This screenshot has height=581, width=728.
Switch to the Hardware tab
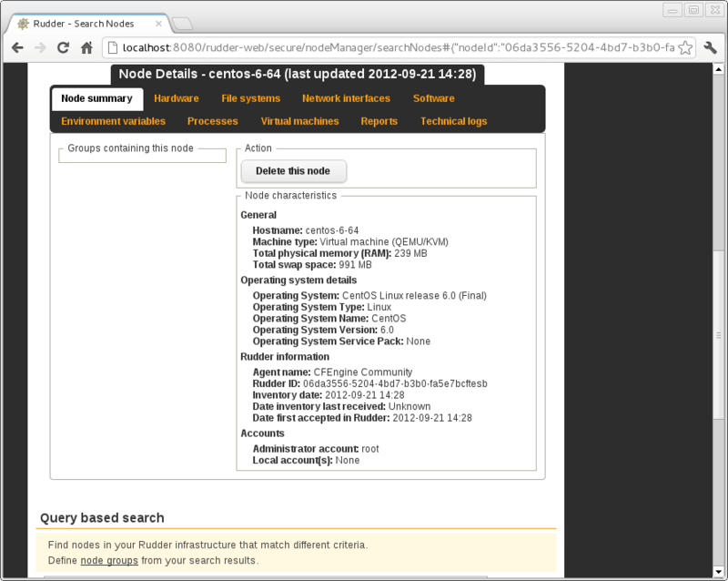pyautogui.click(x=177, y=98)
